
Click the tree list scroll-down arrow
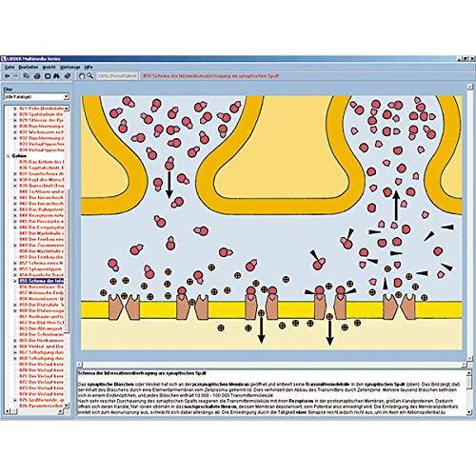click(67, 406)
